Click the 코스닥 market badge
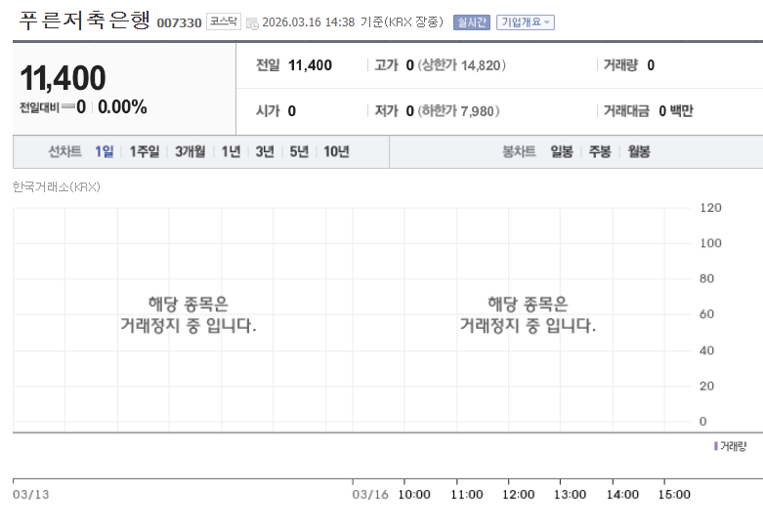Viewport: 763px width, 532px height. 223,20
